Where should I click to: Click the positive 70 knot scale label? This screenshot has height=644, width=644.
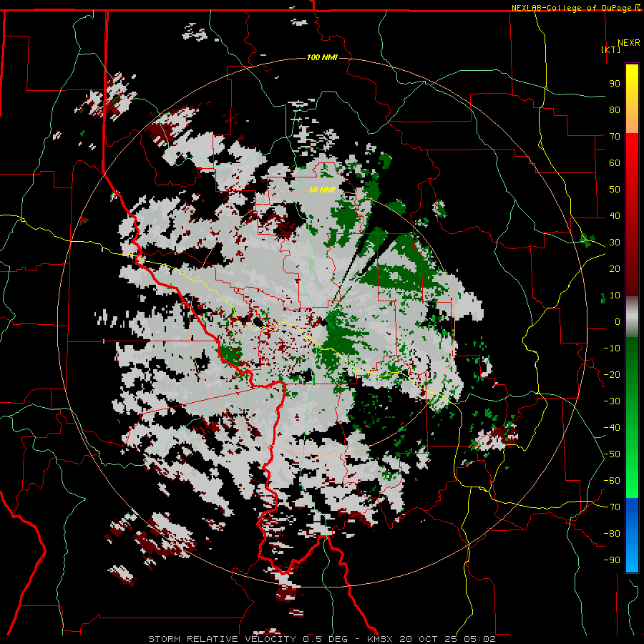615,137
